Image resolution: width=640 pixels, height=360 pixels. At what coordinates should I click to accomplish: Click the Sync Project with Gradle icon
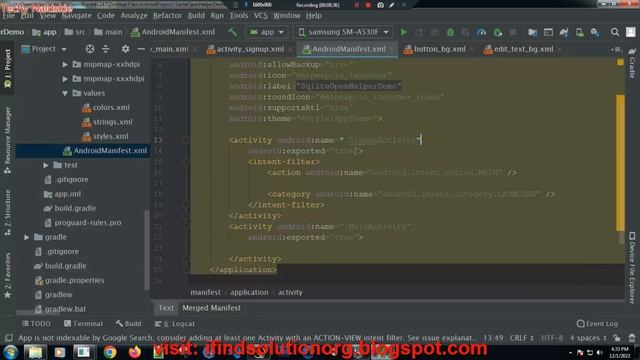[564, 32]
